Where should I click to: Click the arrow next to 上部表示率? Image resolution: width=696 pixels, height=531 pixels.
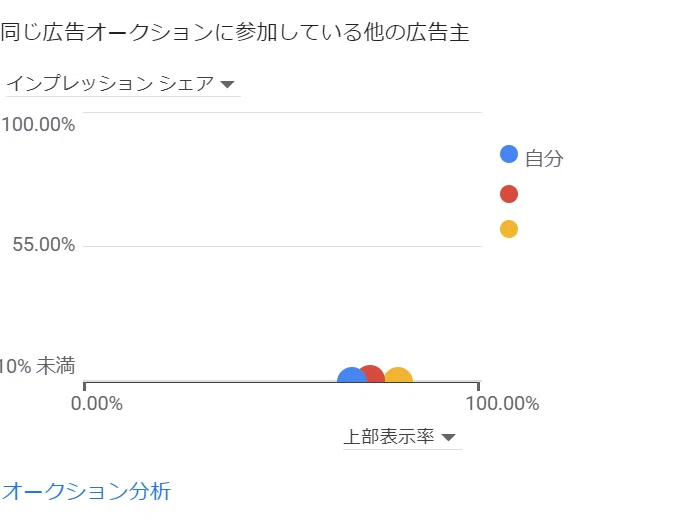tap(449, 438)
